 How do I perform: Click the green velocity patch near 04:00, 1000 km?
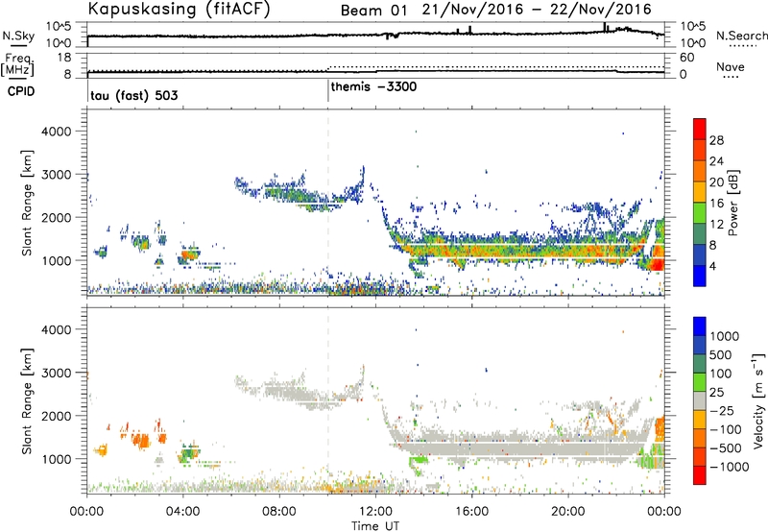(187, 454)
